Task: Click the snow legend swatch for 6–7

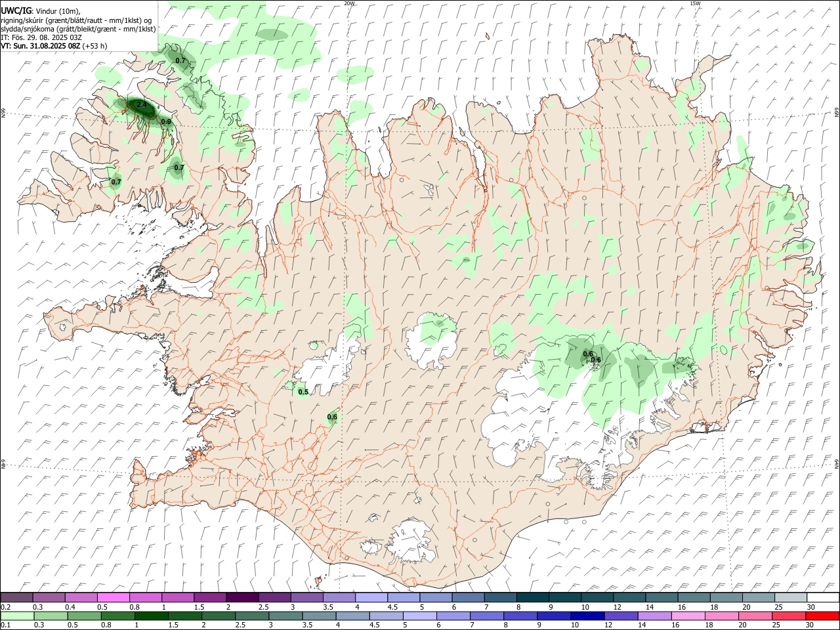Action: pyautogui.click(x=468, y=597)
